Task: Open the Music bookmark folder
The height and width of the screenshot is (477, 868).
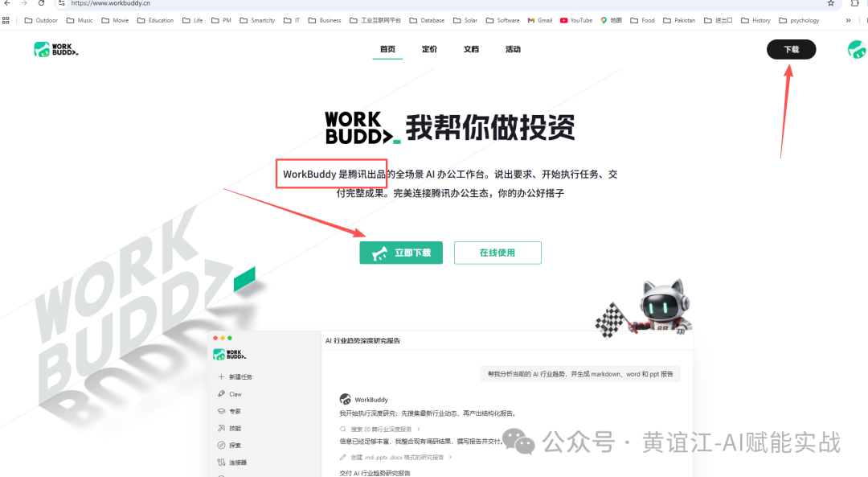Action: [x=80, y=20]
